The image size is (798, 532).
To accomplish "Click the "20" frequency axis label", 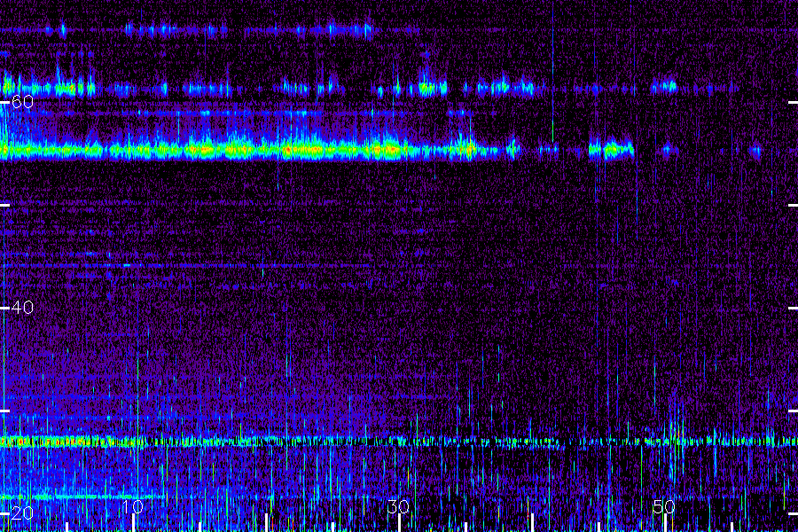I will 22,512.
